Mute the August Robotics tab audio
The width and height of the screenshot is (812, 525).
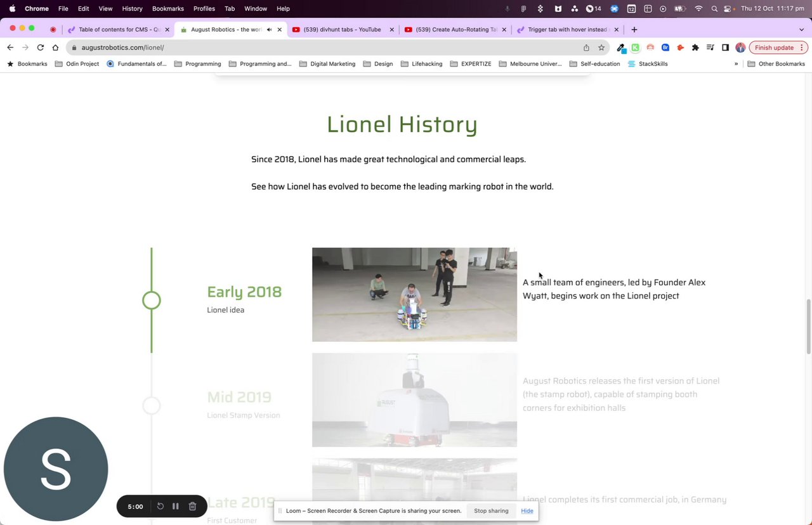tap(269, 29)
